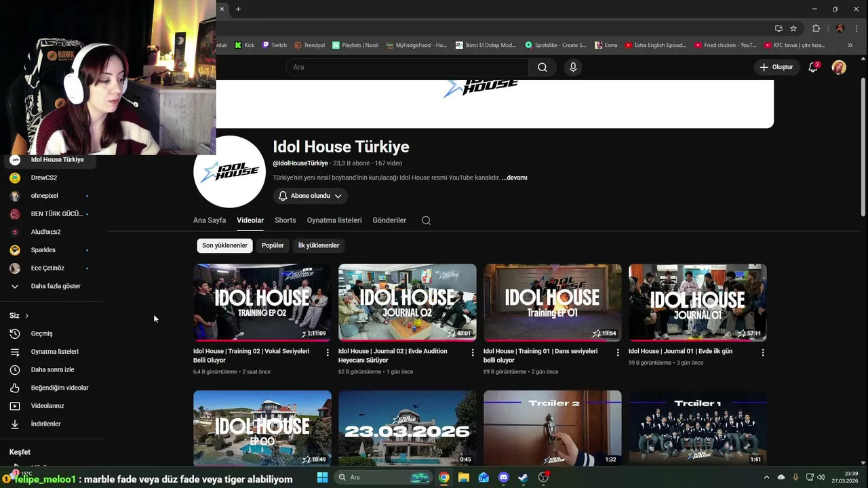Click the YouTube Ara search field
The width and height of the screenshot is (868, 488).
click(x=407, y=67)
